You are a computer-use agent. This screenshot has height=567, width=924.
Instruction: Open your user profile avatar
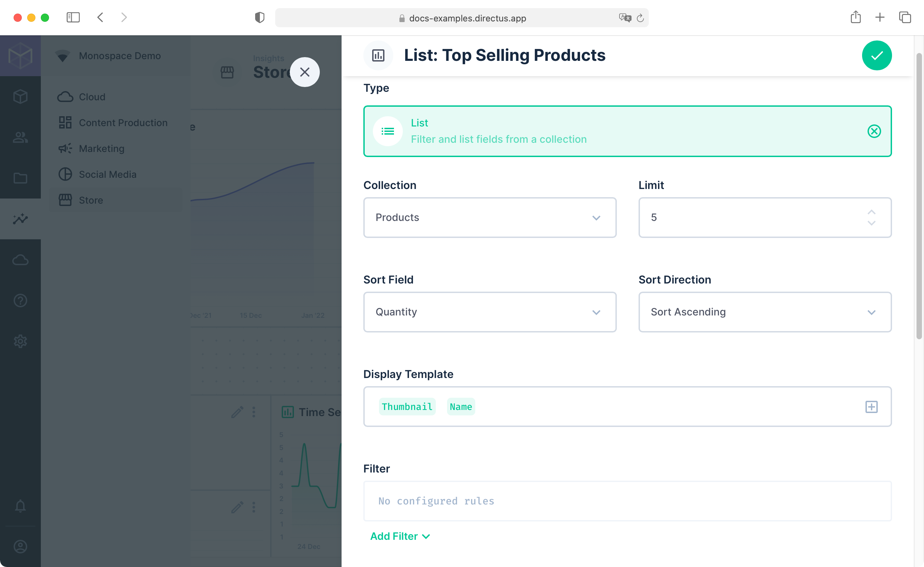[x=20, y=546]
